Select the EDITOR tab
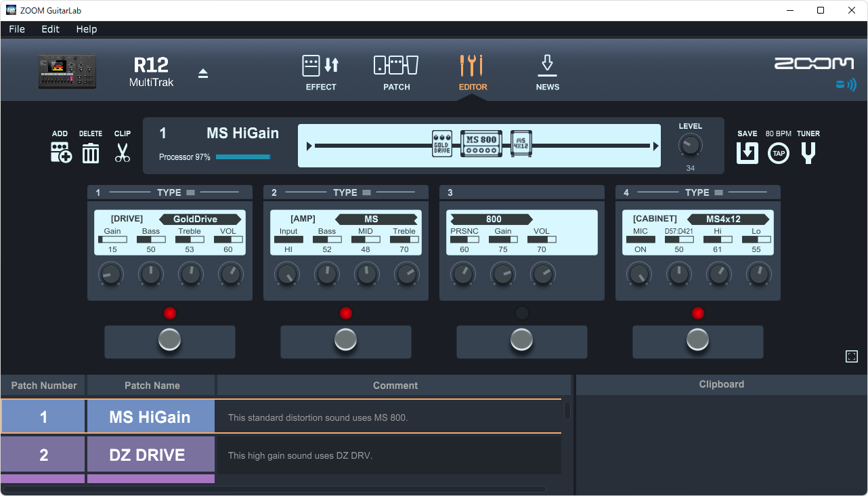868x496 pixels. (471, 73)
